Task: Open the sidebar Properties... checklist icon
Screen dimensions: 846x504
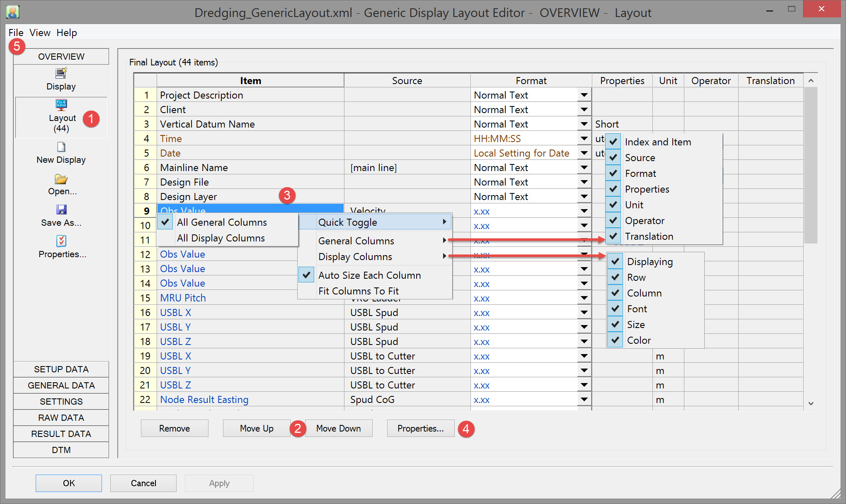Action: click(x=61, y=241)
